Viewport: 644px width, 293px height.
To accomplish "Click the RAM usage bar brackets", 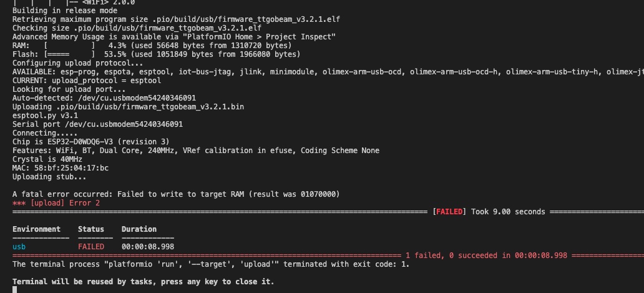I will (70, 46).
